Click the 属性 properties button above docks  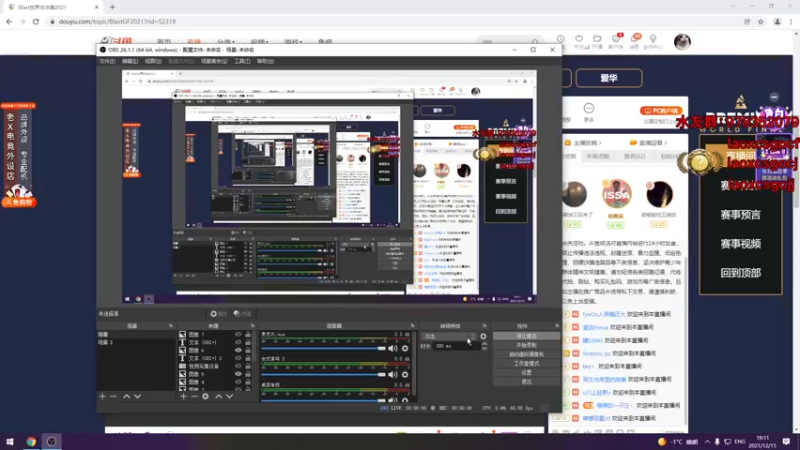click(x=219, y=314)
